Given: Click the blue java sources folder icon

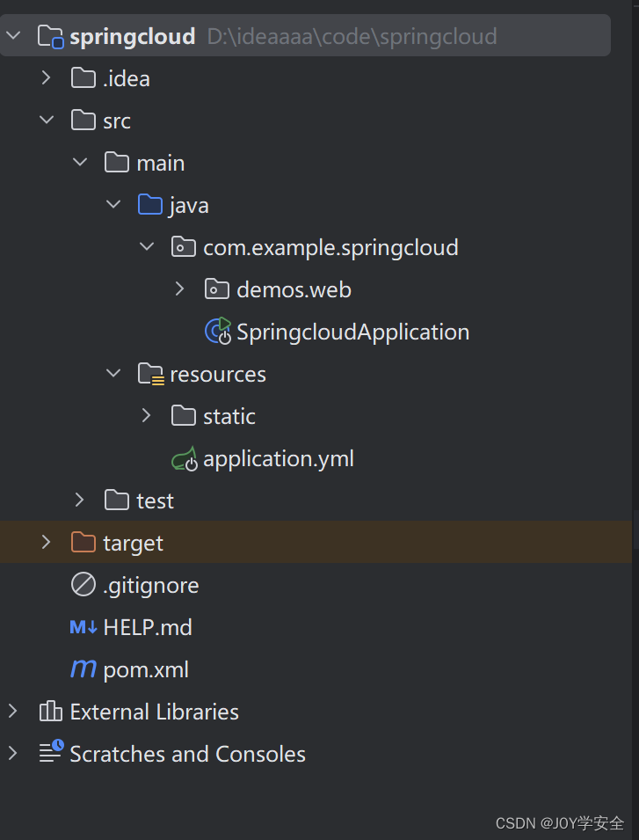Looking at the screenshot, I should click(151, 204).
